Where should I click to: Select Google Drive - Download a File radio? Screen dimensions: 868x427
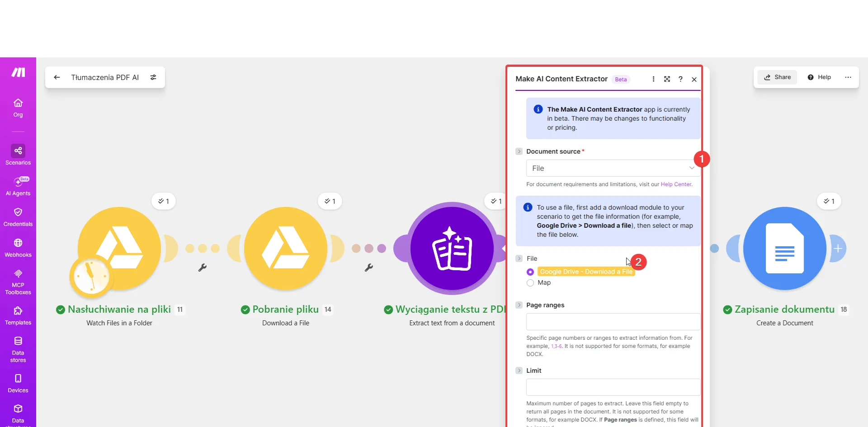(530, 272)
